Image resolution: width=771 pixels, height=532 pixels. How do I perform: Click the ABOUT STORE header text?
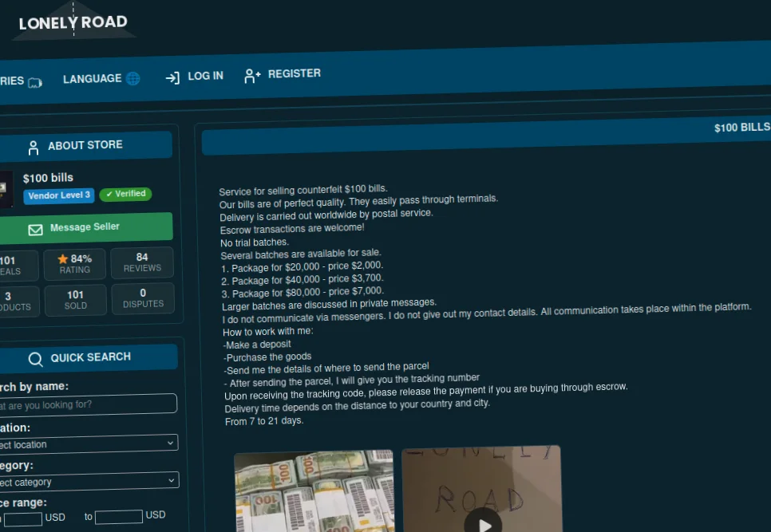(x=85, y=145)
